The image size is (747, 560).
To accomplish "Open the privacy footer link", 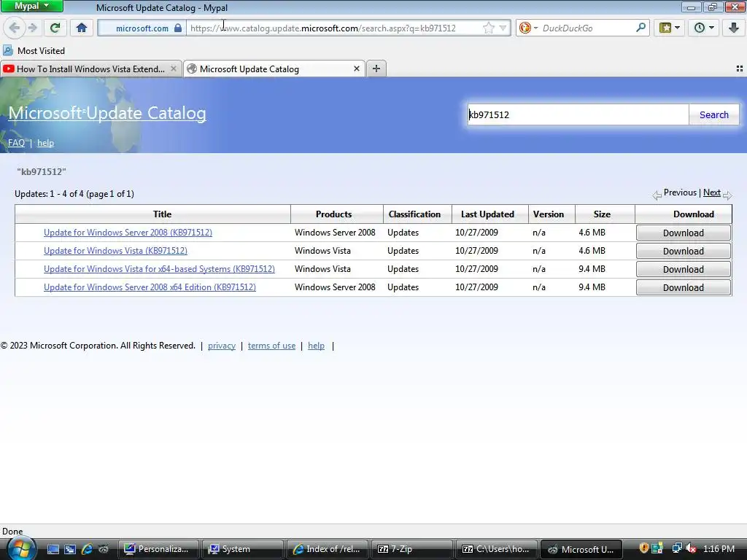I will (222, 346).
